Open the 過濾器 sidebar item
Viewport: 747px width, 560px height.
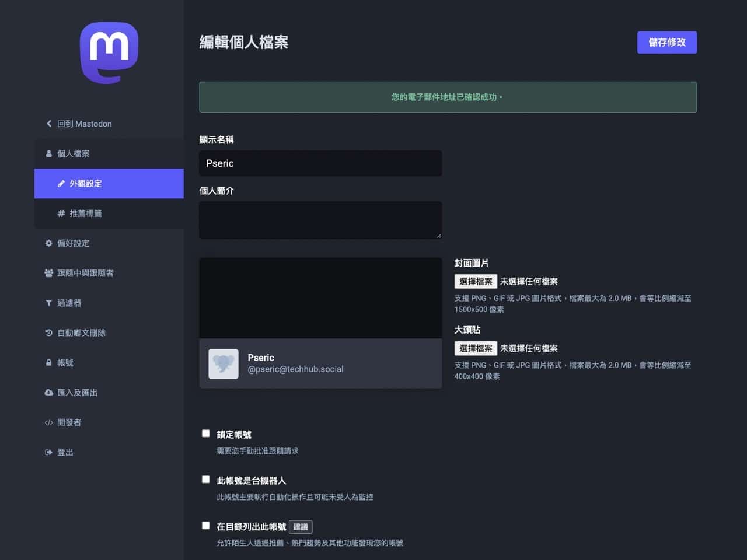[x=109, y=303]
